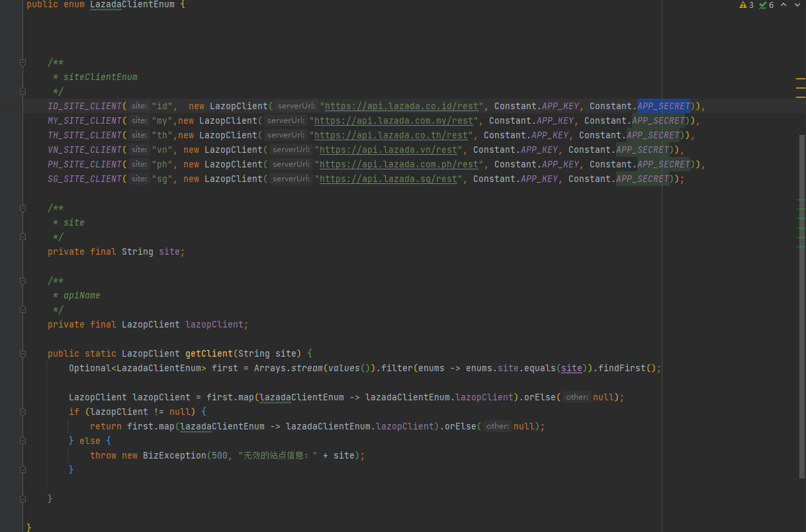Click the serverUrl inlay hint on ID_SITE_CLIENT line
The height and width of the screenshot is (532, 806).
[294, 107]
